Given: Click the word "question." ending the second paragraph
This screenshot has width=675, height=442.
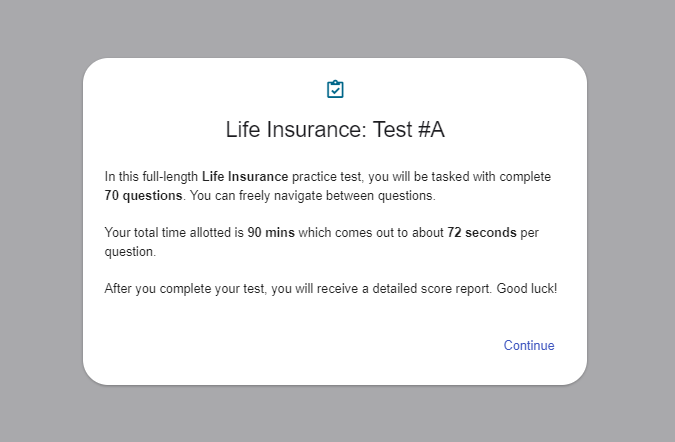Looking at the screenshot, I should pos(130,252).
